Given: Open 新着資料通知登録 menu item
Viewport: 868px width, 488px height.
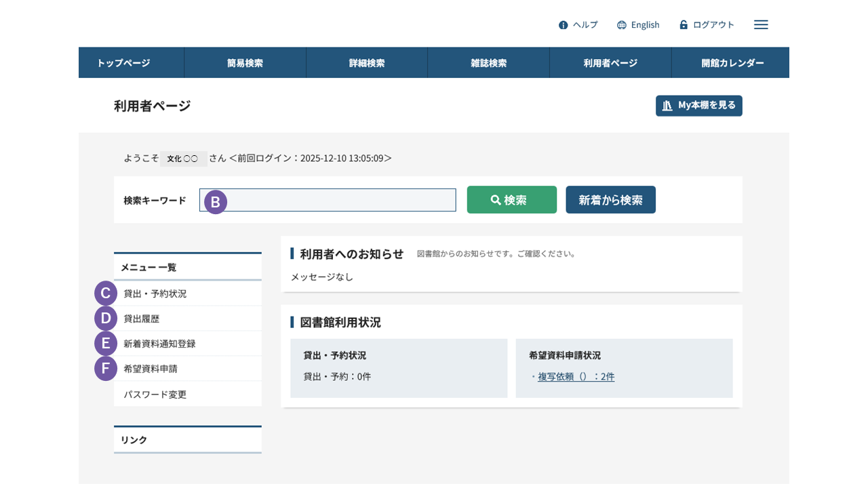Looking at the screenshot, I should (x=159, y=344).
